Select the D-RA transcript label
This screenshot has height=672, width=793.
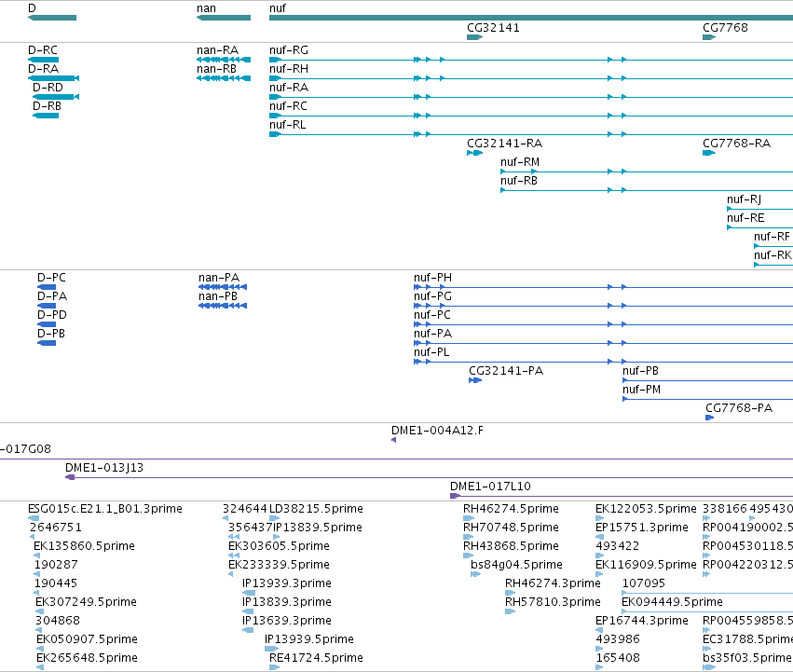pyautogui.click(x=44, y=69)
